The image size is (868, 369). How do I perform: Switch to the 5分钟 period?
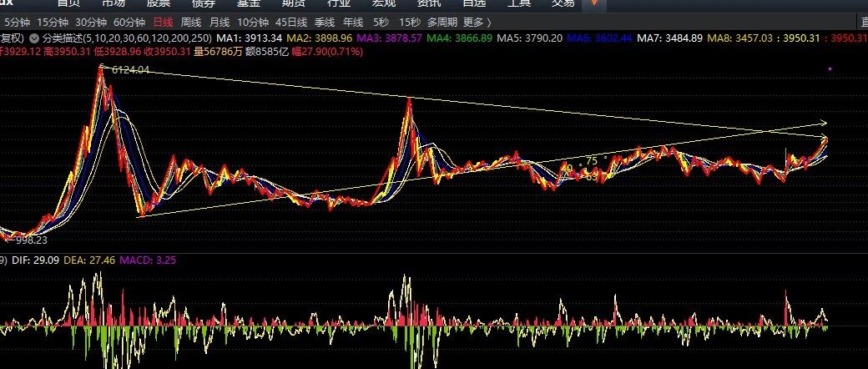(x=17, y=23)
